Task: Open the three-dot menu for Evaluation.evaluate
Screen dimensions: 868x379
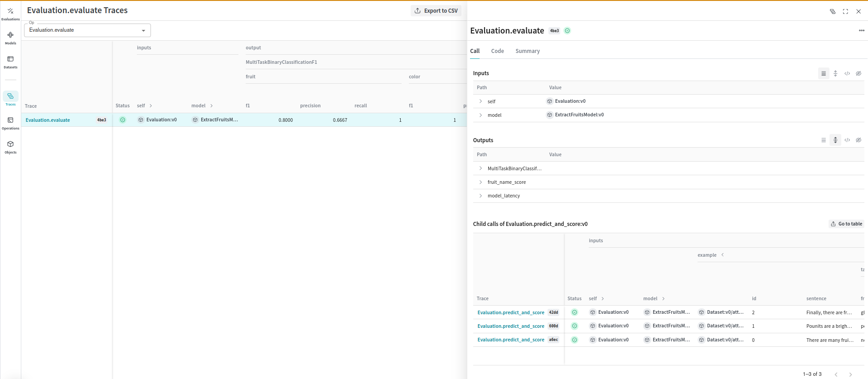Action: pos(861,31)
